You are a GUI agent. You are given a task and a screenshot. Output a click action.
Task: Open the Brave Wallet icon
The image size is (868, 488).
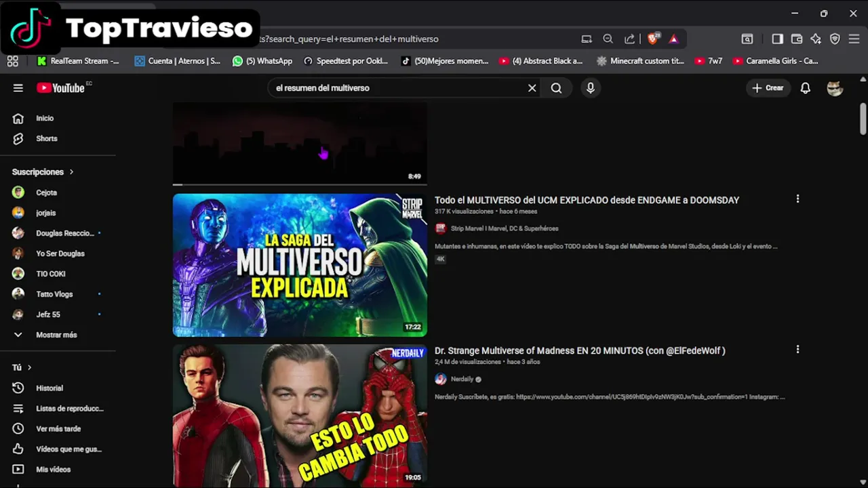point(797,39)
